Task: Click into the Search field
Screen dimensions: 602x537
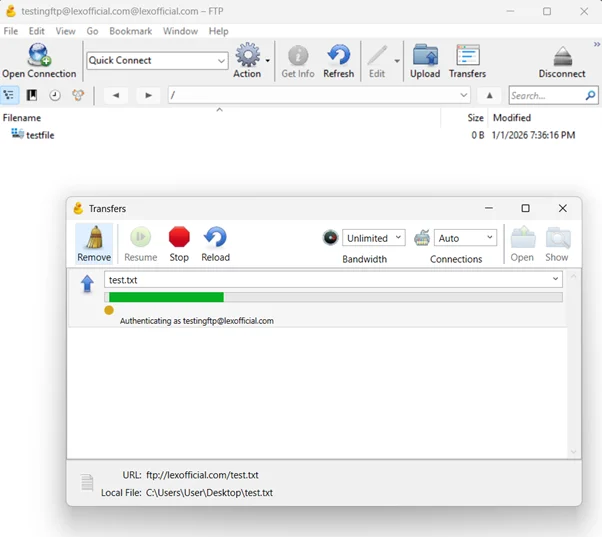Action: (x=545, y=96)
